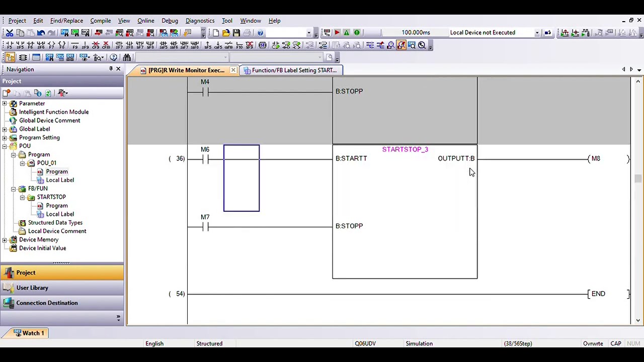Viewport: 644px width, 362px height.
Task: Toggle the Navigation panel pin
Action: tap(111, 69)
